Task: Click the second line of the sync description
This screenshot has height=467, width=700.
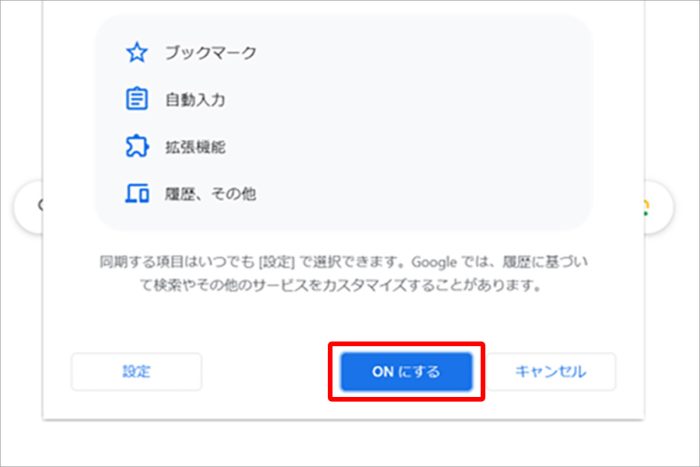Action: click(342, 285)
